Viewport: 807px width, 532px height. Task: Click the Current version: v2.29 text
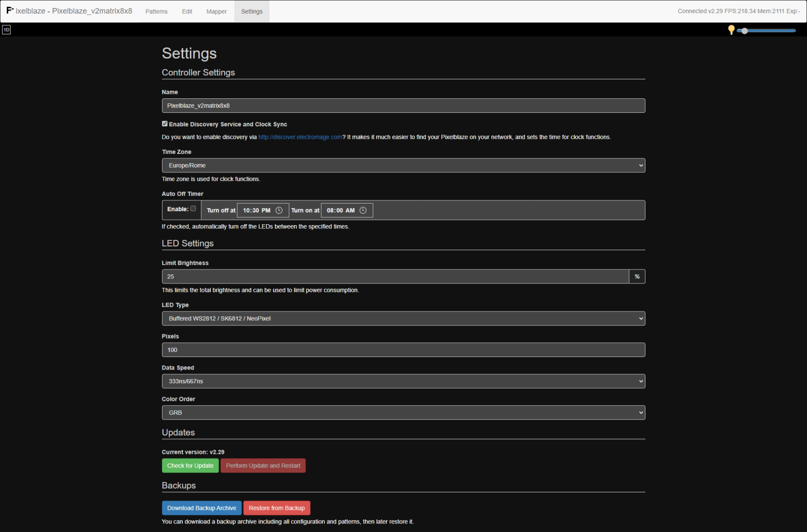click(193, 452)
